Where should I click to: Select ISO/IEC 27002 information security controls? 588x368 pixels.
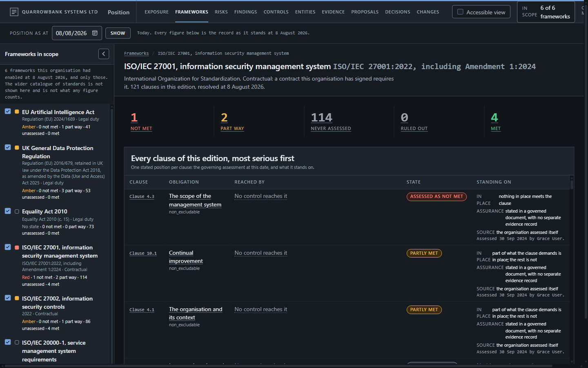57,303
